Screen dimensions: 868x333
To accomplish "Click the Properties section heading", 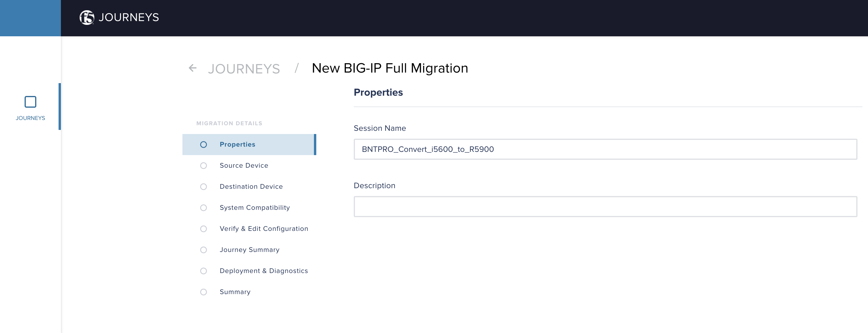I will pyautogui.click(x=378, y=92).
